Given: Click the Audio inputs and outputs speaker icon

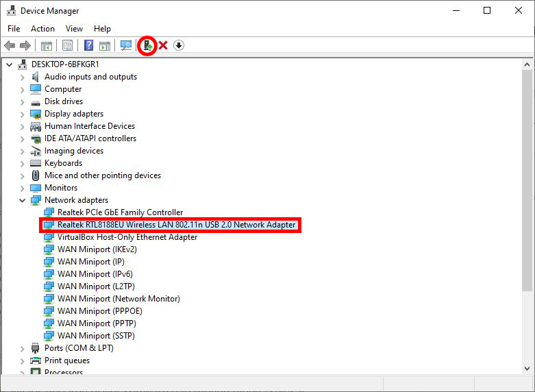Looking at the screenshot, I should pyautogui.click(x=36, y=77).
